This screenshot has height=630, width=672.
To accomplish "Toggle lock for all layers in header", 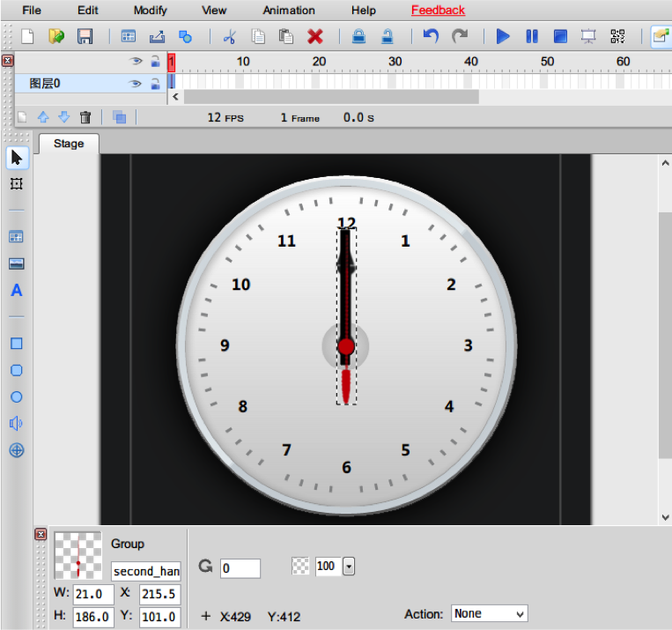I will (155, 61).
